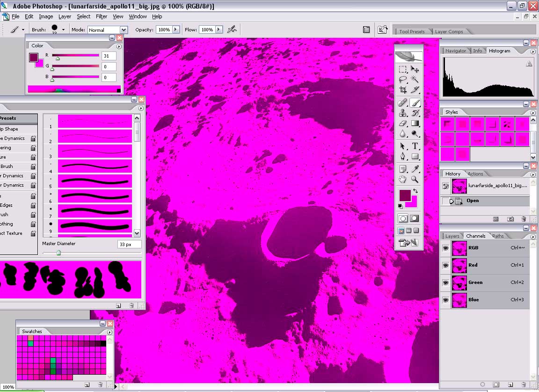Toggle visibility of the Blue channel

(x=445, y=300)
